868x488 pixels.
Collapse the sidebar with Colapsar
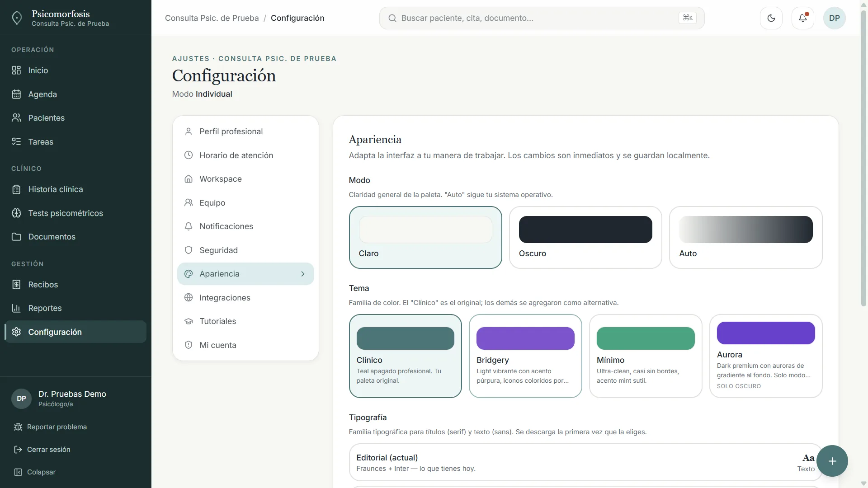(35, 472)
